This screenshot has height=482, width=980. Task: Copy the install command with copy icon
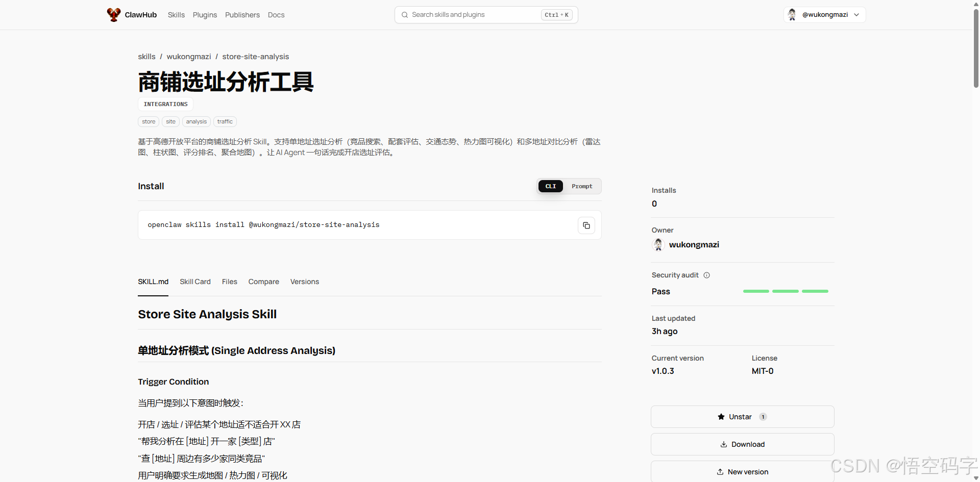click(x=586, y=225)
